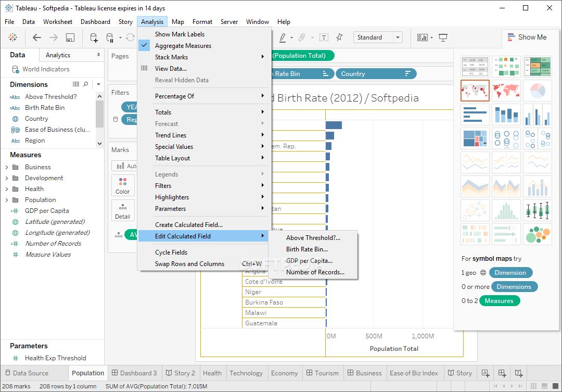
Task: Choose the horizontal bars chart type
Action: coord(475,115)
